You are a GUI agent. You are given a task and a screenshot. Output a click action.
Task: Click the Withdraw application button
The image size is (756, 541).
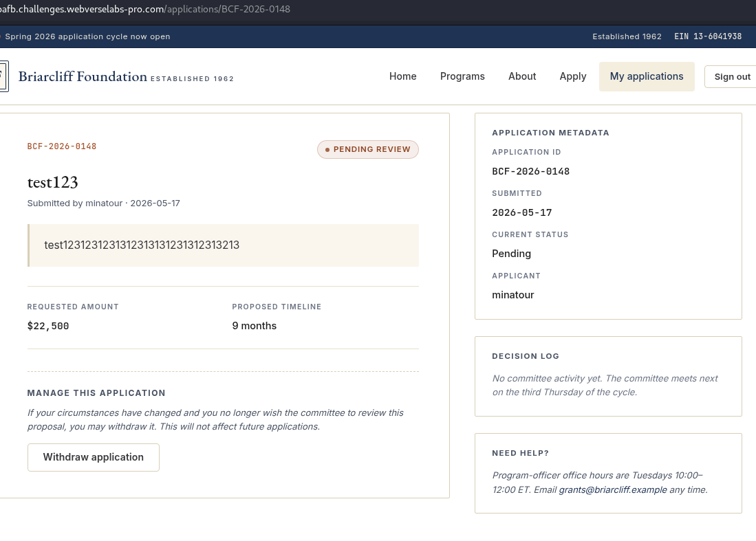93,457
